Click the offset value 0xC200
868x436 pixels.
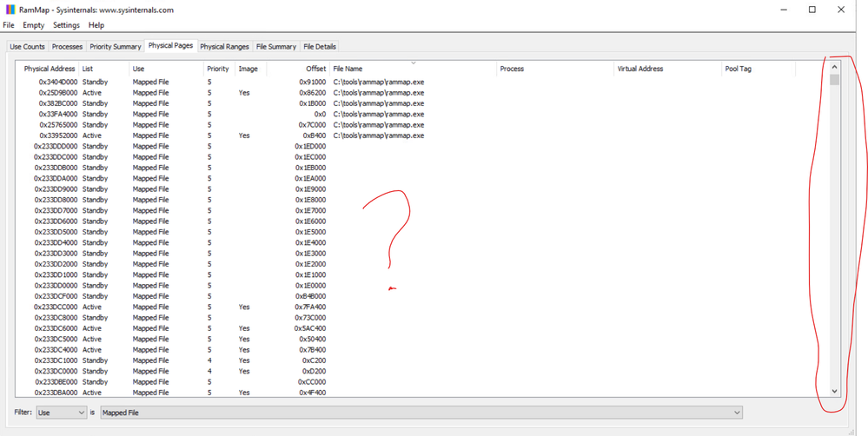pyautogui.click(x=314, y=360)
